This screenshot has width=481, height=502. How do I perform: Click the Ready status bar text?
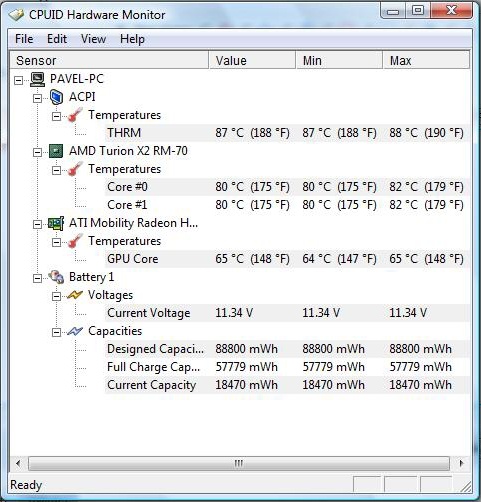coord(26,485)
